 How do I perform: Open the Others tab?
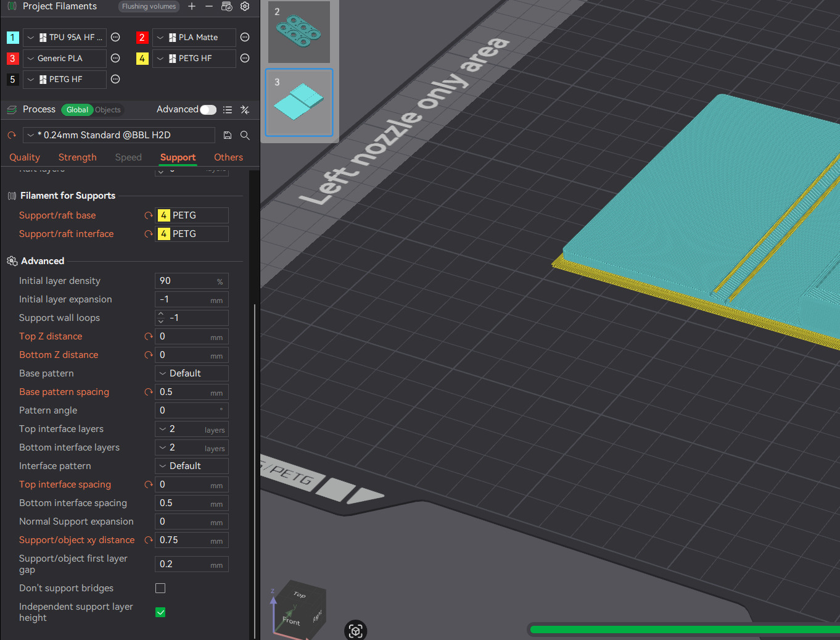point(228,157)
